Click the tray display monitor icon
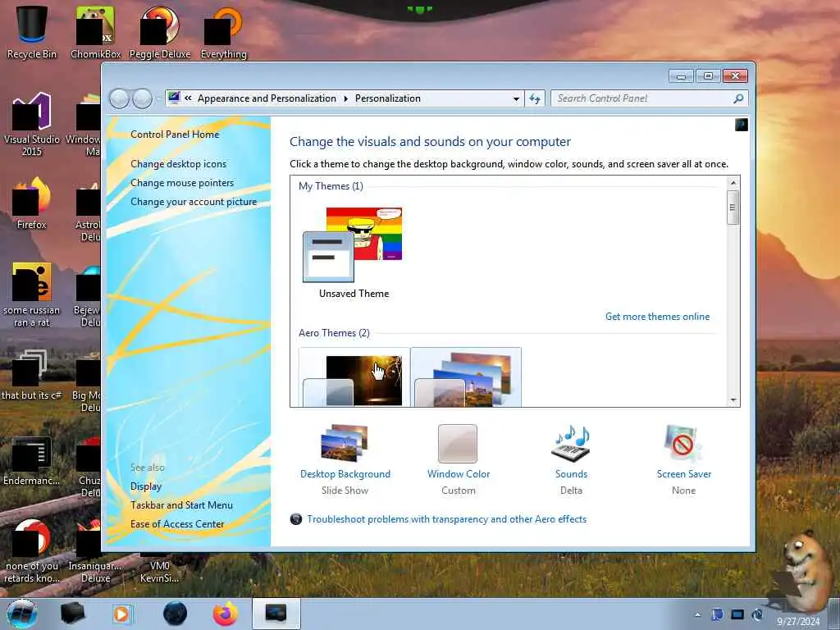This screenshot has height=630, width=840. pos(737,614)
